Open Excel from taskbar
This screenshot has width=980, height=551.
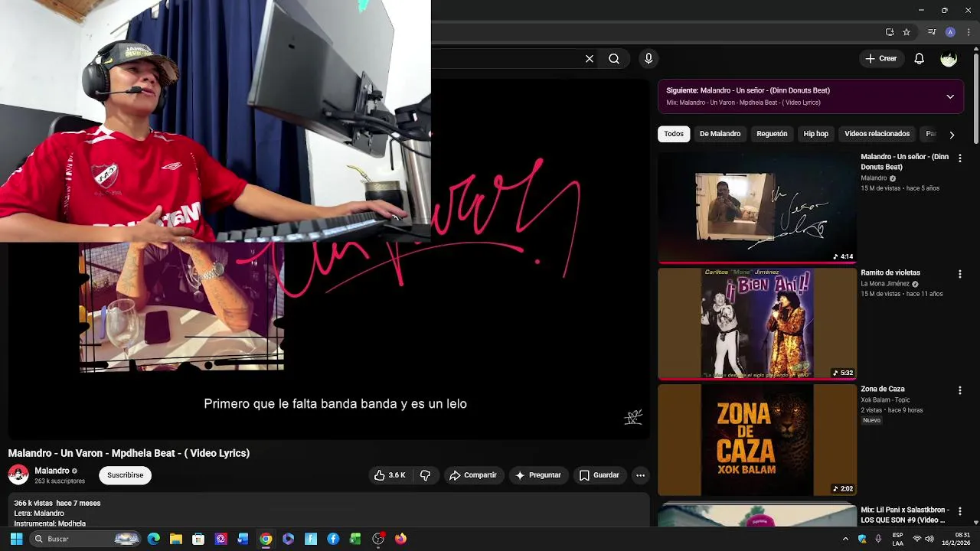[355, 539]
